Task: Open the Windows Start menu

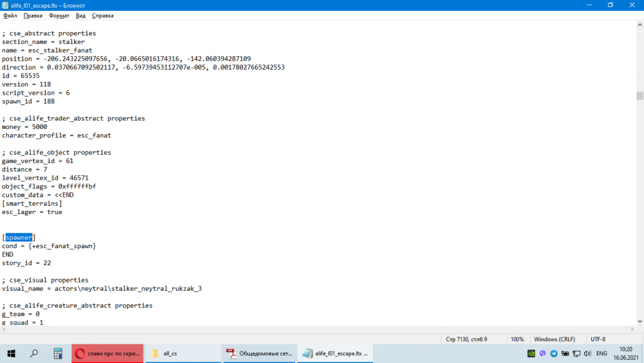Action: [x=11, y=353]
